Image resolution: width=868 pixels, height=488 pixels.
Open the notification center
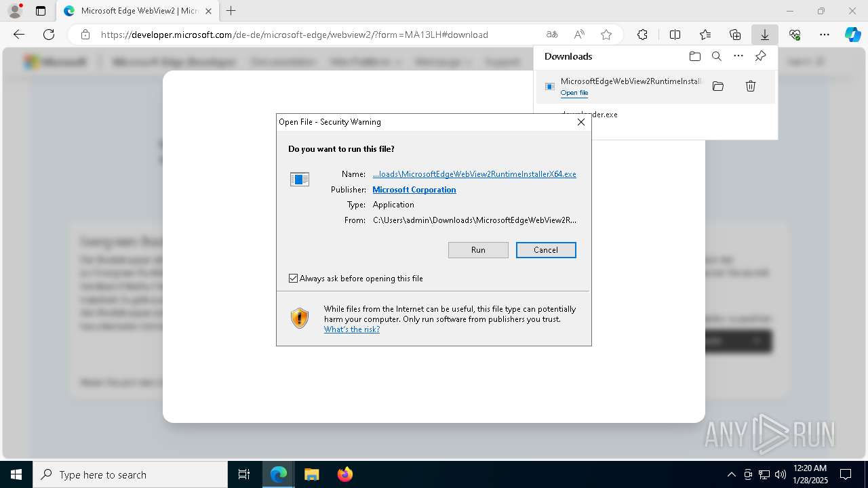(x=846, y=474)
